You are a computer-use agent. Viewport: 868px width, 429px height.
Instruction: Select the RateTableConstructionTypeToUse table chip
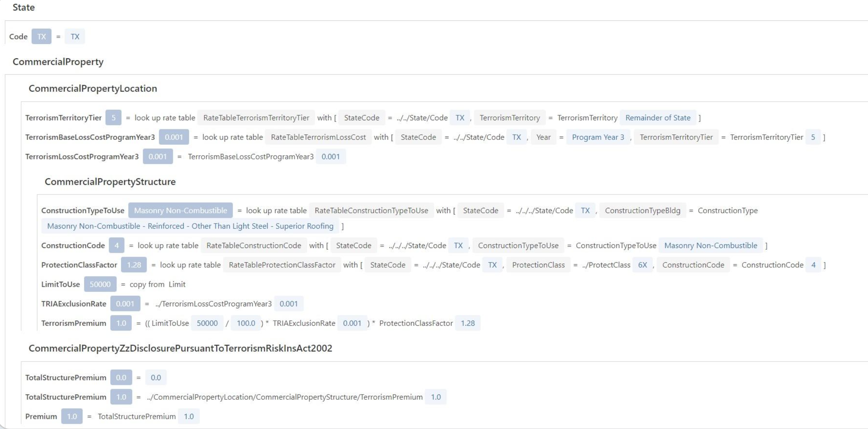pyautogui.click(x=371, y=211)
